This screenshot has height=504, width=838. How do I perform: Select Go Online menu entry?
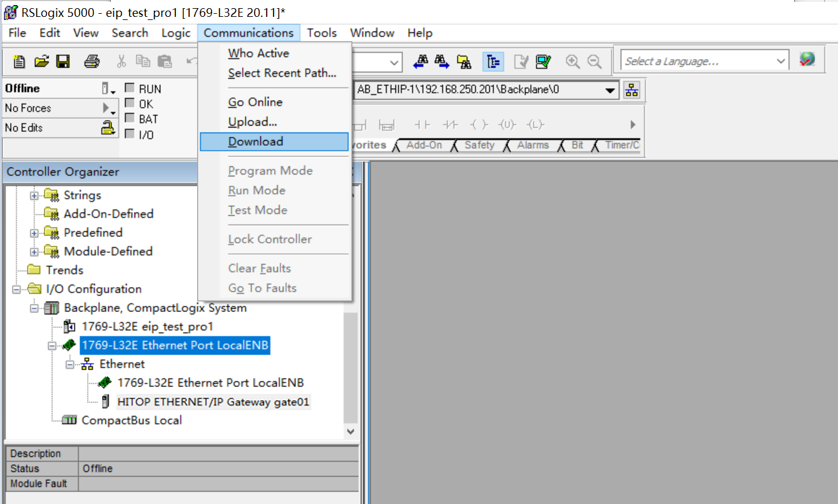pos(255,102)
